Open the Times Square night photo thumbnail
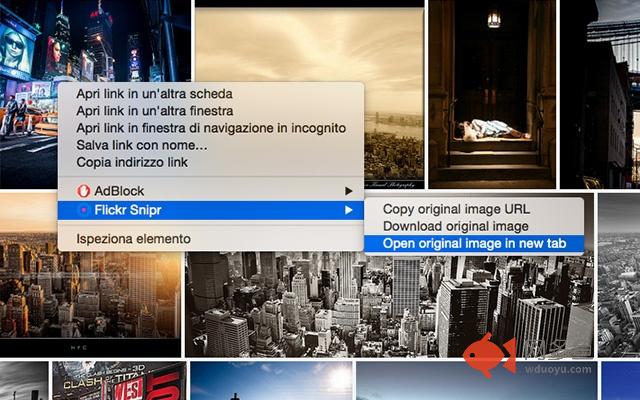The image size is (640, 400). click(x=95, y=41)
